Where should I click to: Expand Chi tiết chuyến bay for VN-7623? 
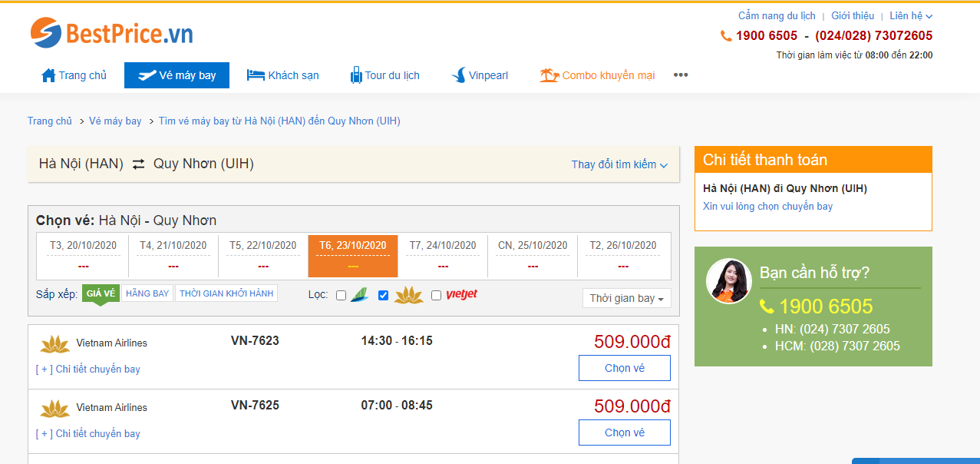[88, 369]
